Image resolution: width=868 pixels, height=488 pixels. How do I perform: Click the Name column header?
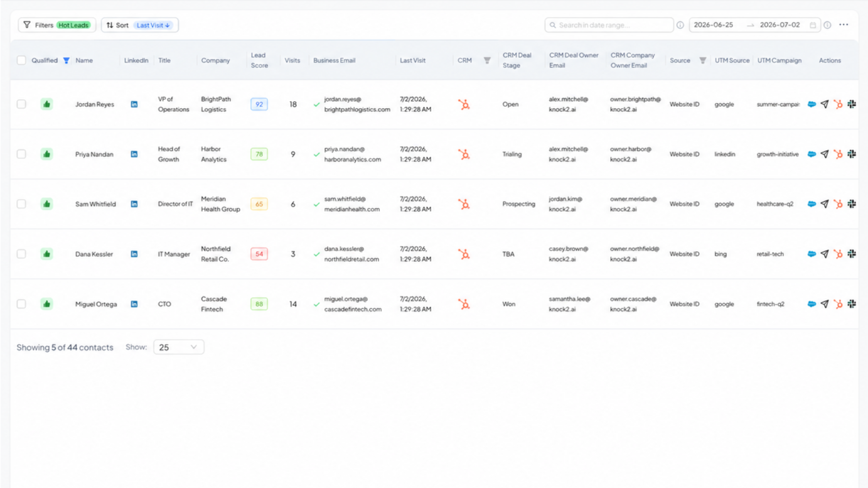pos(84,60)
